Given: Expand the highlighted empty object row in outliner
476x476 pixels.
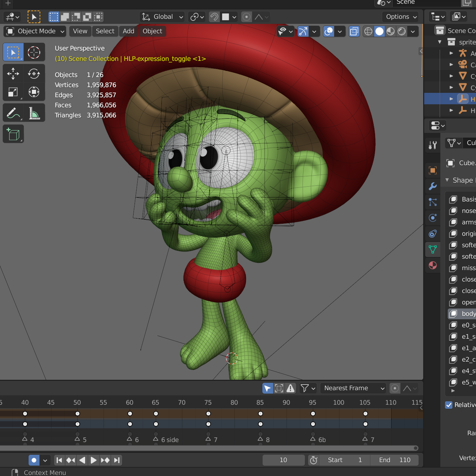Looking at the screenshot, I should (x=451, y=99).
